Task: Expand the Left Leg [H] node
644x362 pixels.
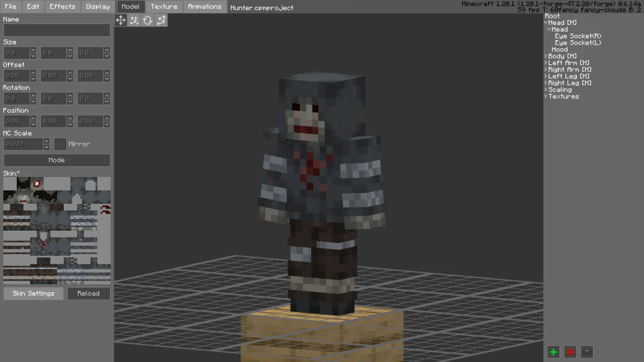Action: click(x=546, y=76)
